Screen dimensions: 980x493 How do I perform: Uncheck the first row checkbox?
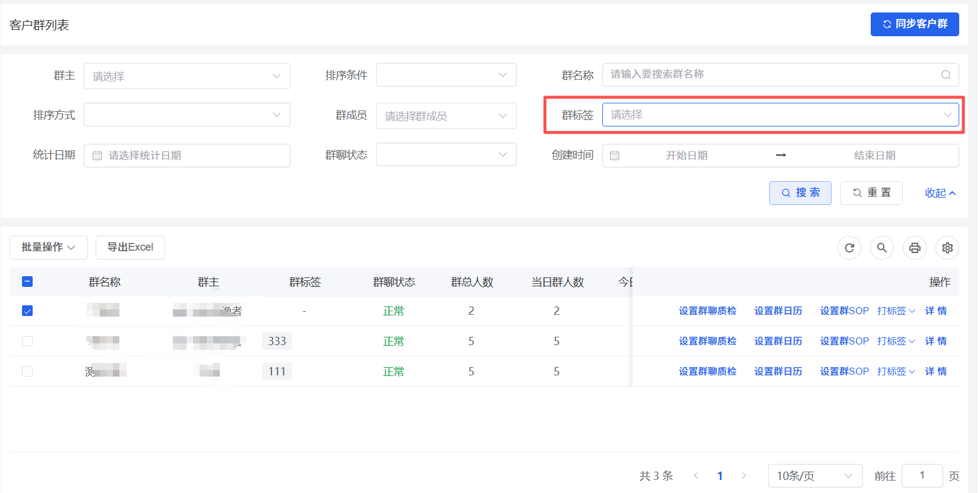click(27, 311)
